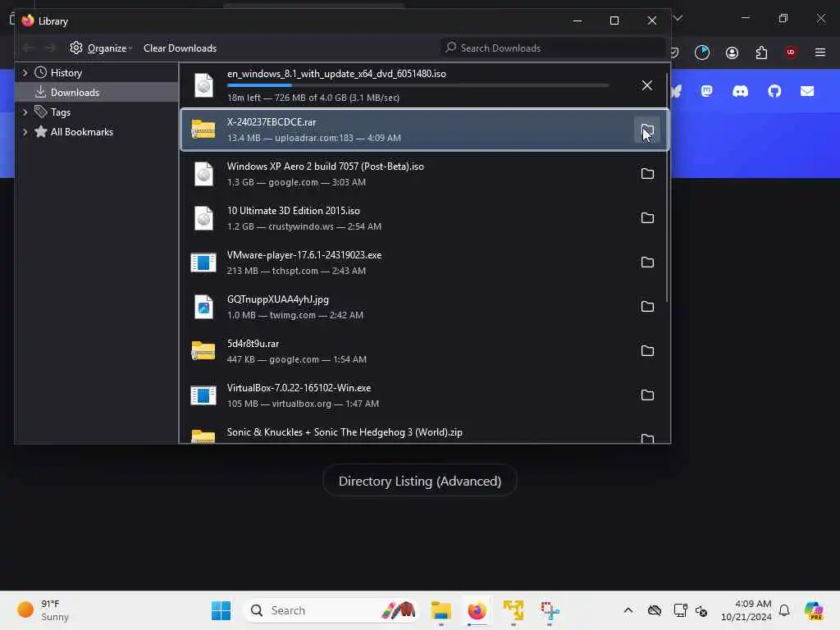Open folder for VirtualBox-7.0.22 exe
Screen dimensions: 840x630
pos(647,395)
